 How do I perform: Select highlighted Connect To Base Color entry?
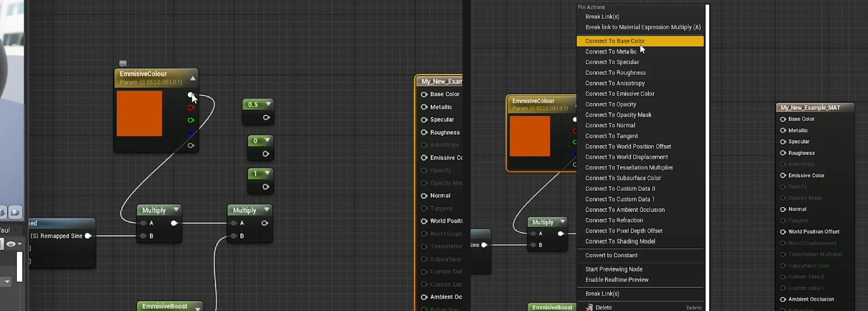[640, 41]
